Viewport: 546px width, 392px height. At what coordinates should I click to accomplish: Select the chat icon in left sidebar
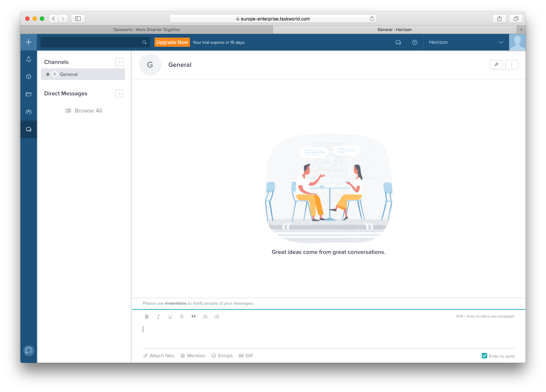pyautogui.click(x=28, y=129)
